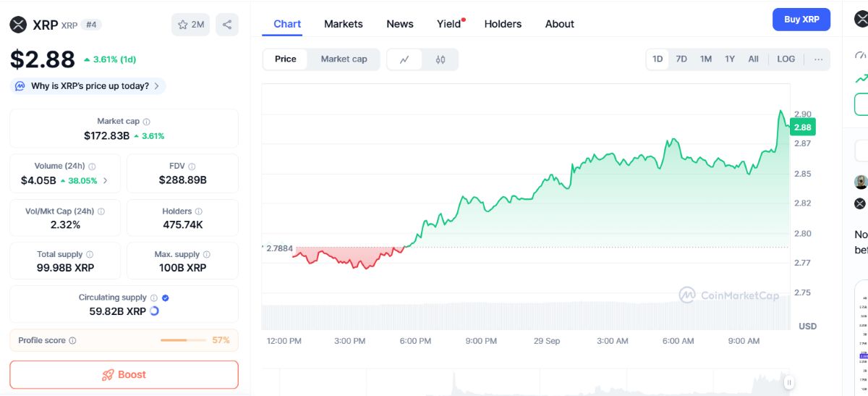Screen dimensions: 868x396
Task: Open Volume (24h) info icon
Action: click(92, 167)
